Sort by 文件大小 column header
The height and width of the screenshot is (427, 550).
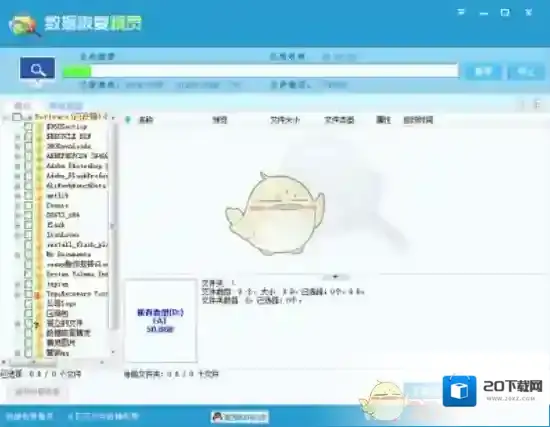click(284, 120)
